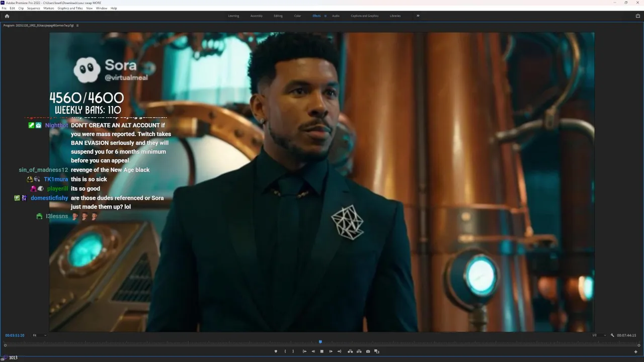Switch to the Audio workspace
Screen dimensions: 644x362
(336, 16)
